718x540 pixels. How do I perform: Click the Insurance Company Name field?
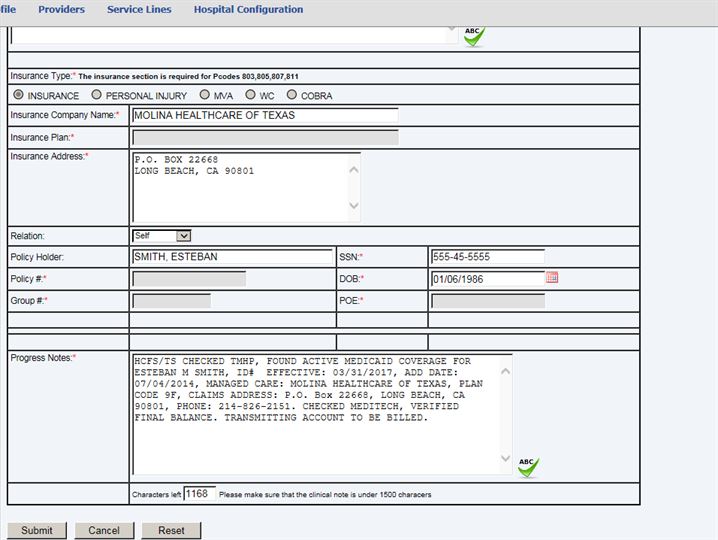point(264,115)
